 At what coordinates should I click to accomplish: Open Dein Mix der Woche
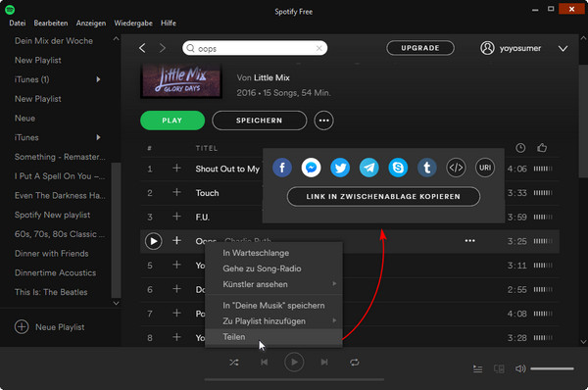coord(54,40)
